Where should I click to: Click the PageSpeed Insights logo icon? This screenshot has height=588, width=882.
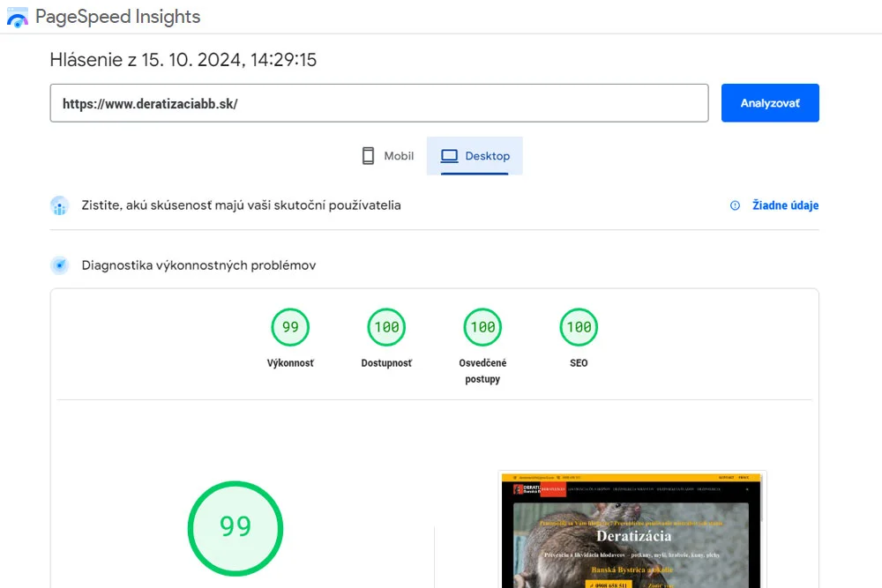click(x=17, y=17)
